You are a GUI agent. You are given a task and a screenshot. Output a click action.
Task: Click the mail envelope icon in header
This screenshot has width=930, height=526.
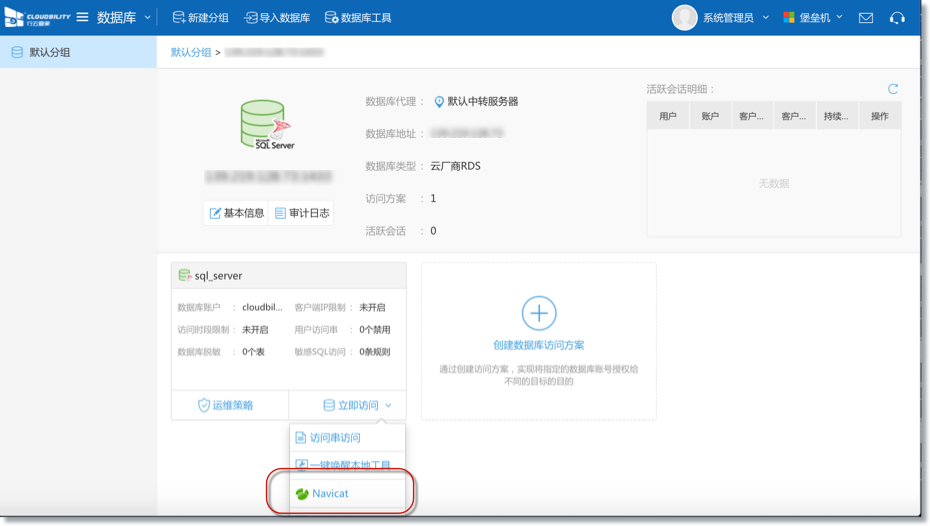click(866, 18)
